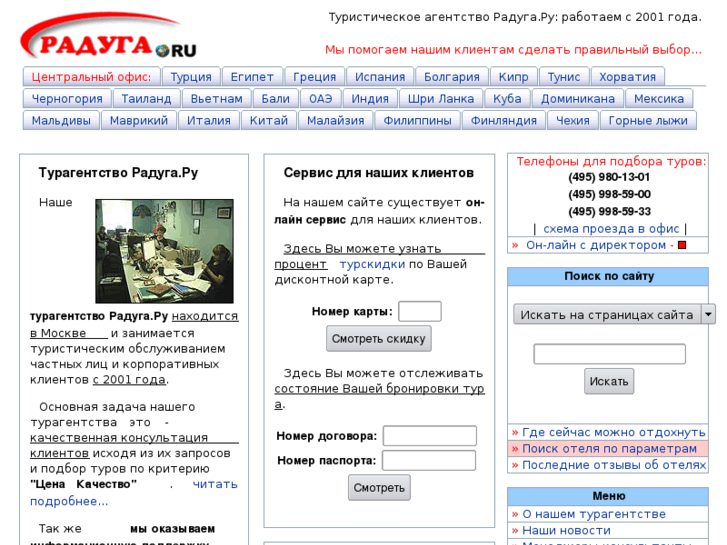This screenshot has width=727, height=545.
Task: Click the red online status indicator square
Action: [682, 245]
